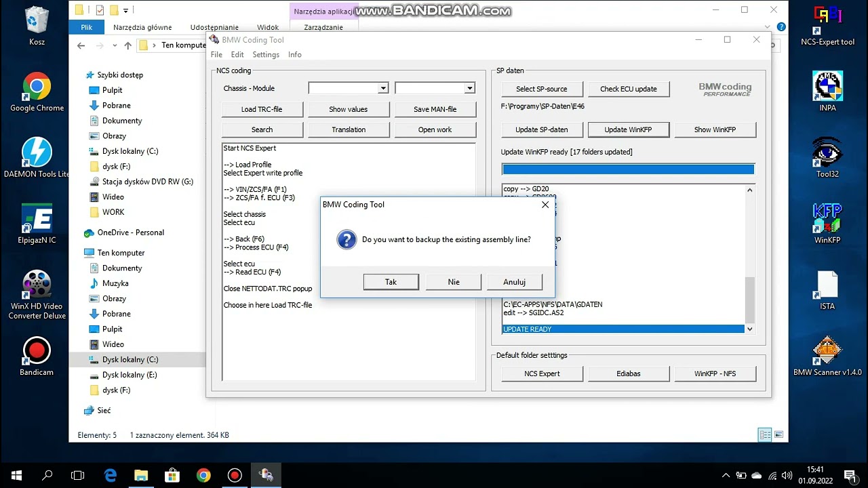Open Microsoft Edge from the taskbar
Screen dimensions: 868x488
tap(110, 475)
